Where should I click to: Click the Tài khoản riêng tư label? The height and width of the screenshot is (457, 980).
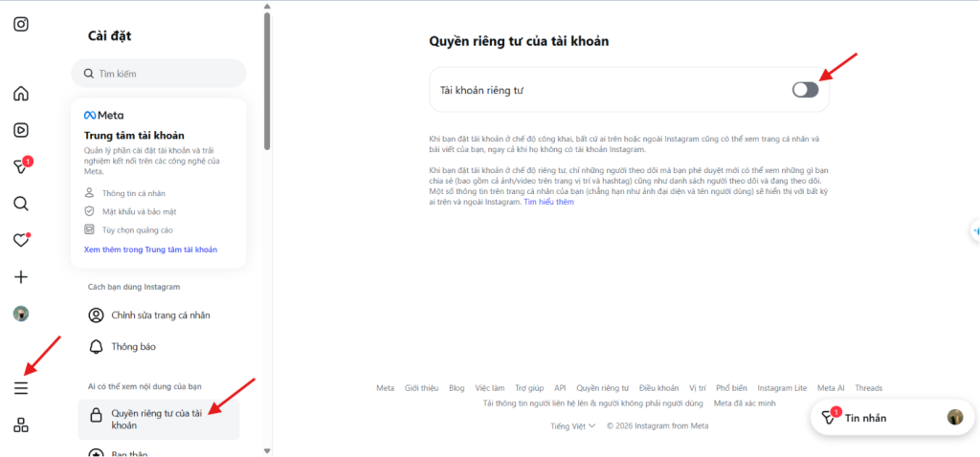[x=482, y=90]
